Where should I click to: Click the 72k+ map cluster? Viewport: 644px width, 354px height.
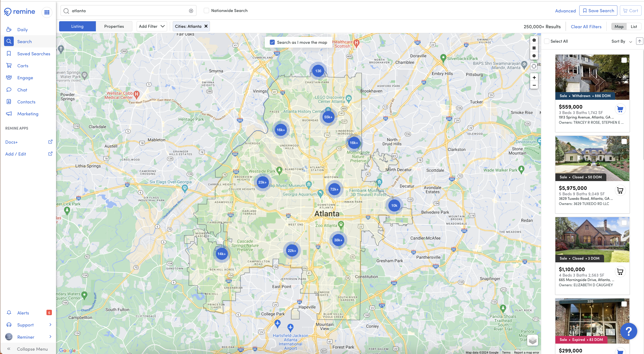click(334, 189)
